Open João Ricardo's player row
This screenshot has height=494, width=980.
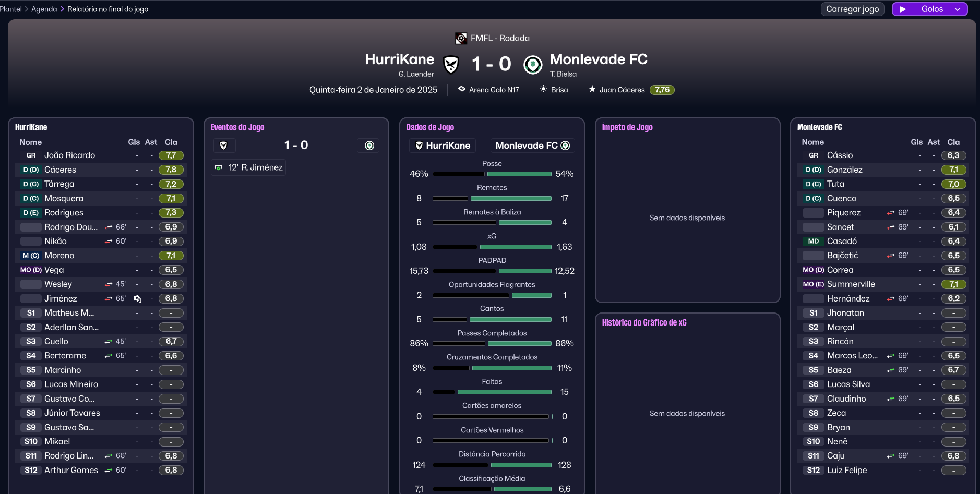coord(69,155)
